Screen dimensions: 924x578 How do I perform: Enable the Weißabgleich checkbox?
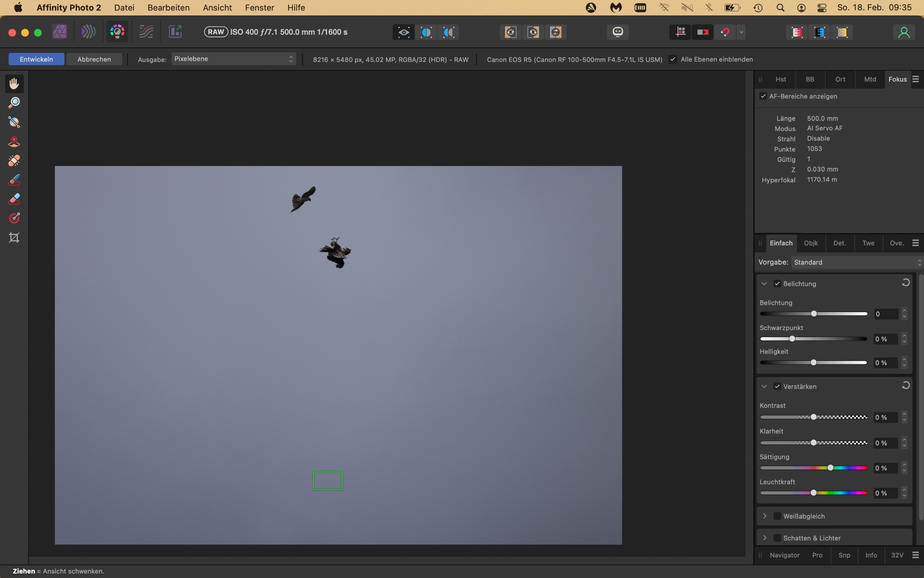point(777,516)
